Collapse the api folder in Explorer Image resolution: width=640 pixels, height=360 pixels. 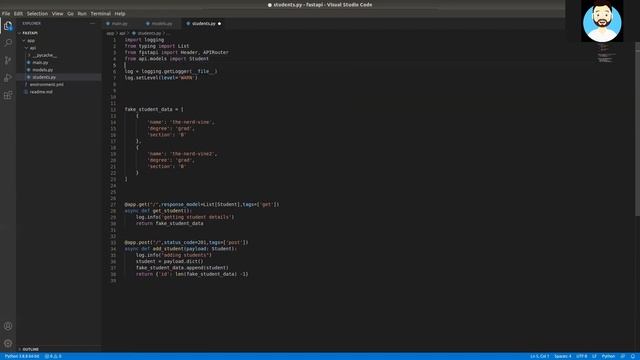(x=33, y=48)
